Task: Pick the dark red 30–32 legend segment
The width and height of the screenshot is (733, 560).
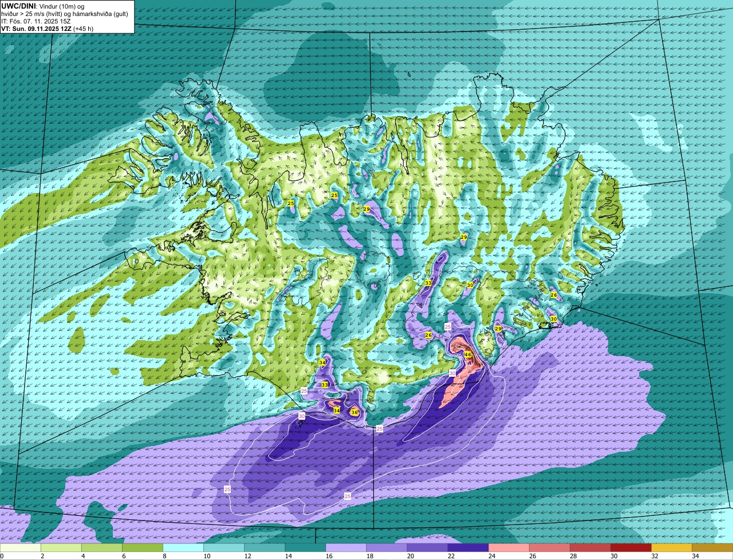Action: (630, 547)
